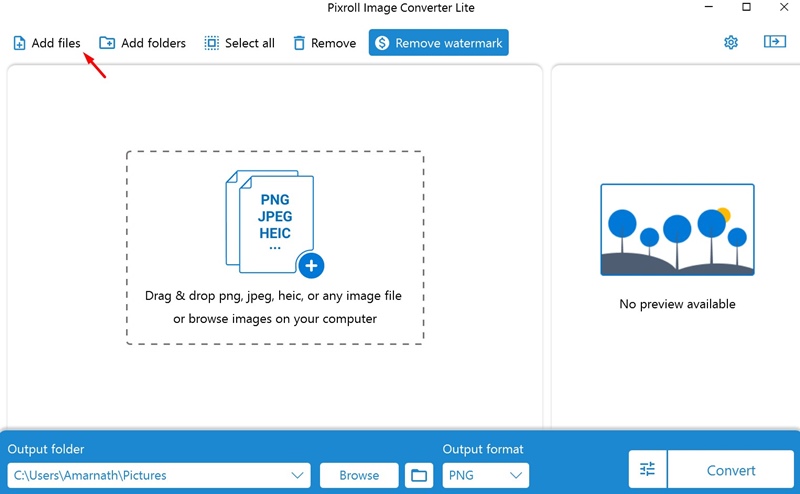Screen dimensions: 800x494
Task: Click the plus icon on the file stack
Action: point(311,265)
